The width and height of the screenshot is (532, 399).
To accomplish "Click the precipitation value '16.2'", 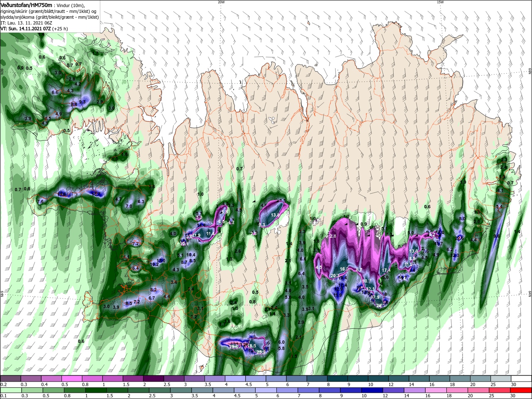I will click(x=344, y=269).
